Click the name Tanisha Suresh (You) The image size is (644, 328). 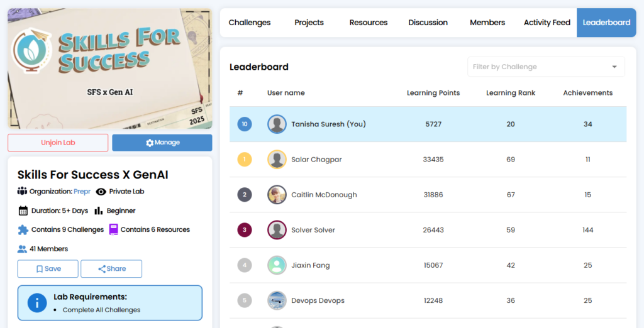(x=328, y=124)
